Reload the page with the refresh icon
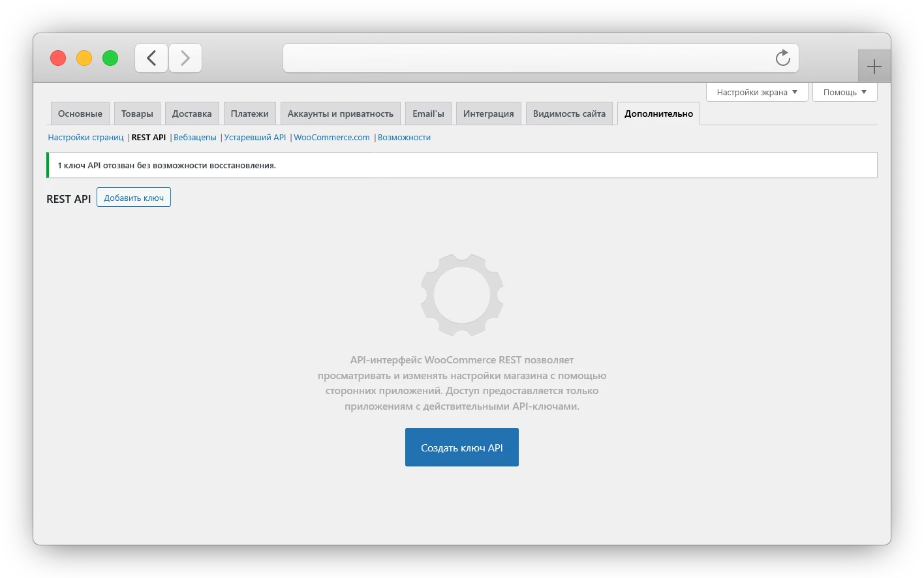Screen dimensions: 924x578 tap(782, 59)
